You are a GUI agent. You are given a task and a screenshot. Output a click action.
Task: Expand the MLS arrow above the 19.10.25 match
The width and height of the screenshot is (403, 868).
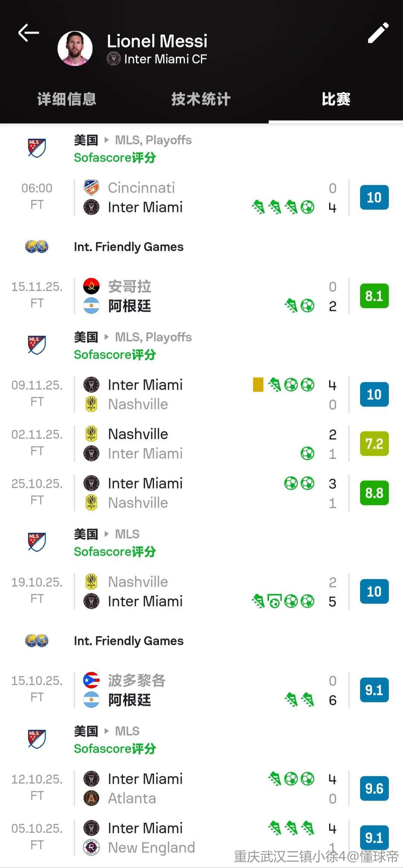click(x=106, y=534)
